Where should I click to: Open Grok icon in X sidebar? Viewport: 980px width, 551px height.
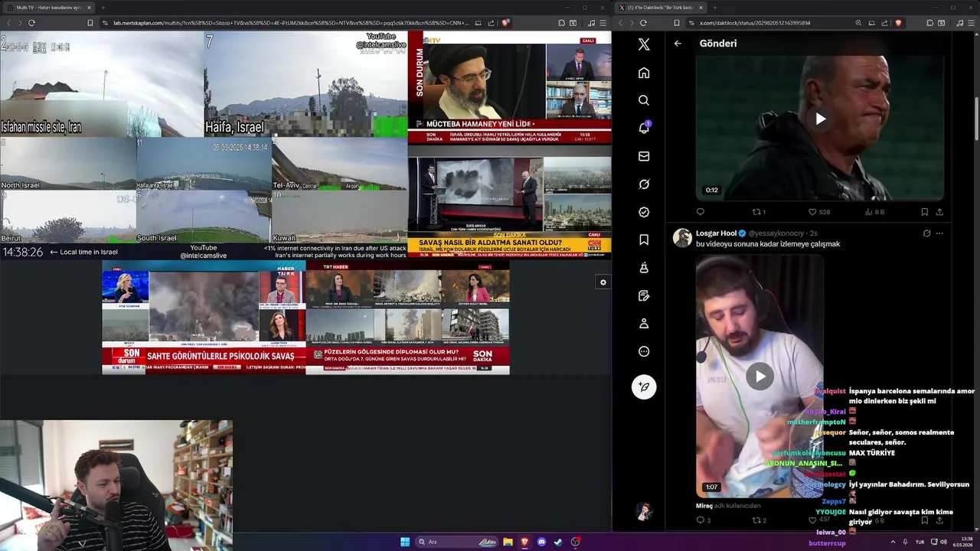pos(644,184)
